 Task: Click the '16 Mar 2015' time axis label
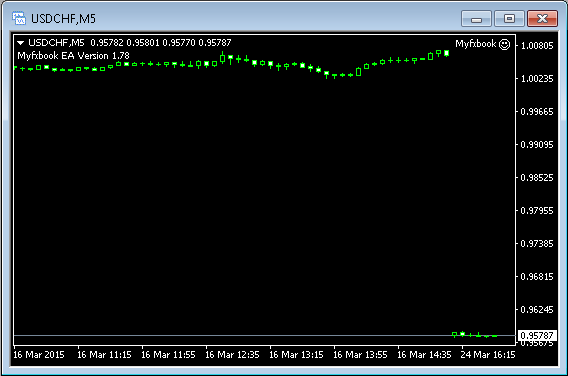point(39,355)
